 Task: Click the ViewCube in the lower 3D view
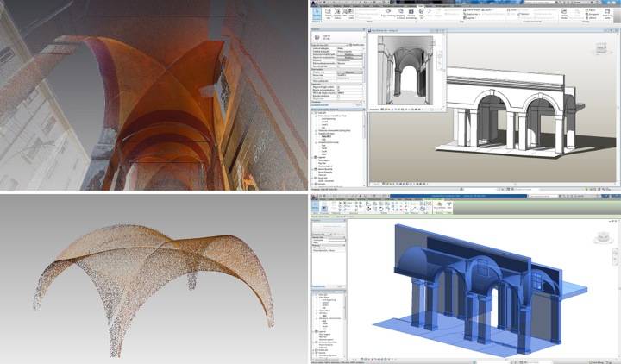[602, 238]
